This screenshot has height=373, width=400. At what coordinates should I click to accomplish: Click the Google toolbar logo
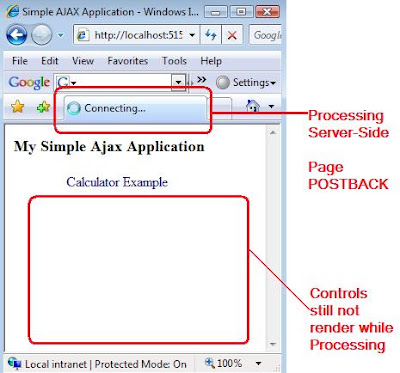tap(29, 82)
